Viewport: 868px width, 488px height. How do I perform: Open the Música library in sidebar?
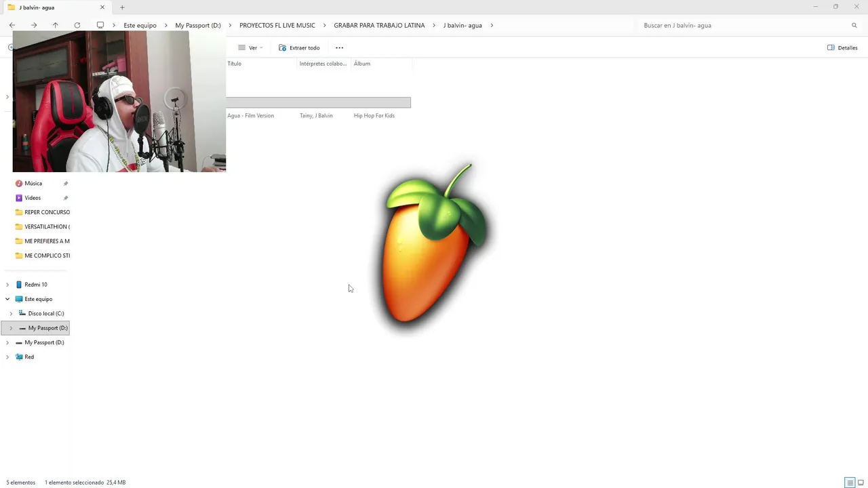[x=33, y=184]
